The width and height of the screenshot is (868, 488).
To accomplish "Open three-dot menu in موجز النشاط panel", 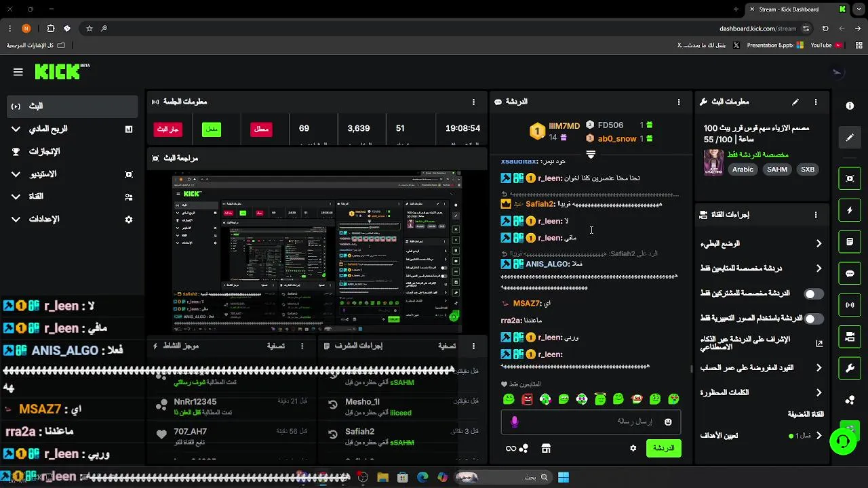I will point(302,346).
